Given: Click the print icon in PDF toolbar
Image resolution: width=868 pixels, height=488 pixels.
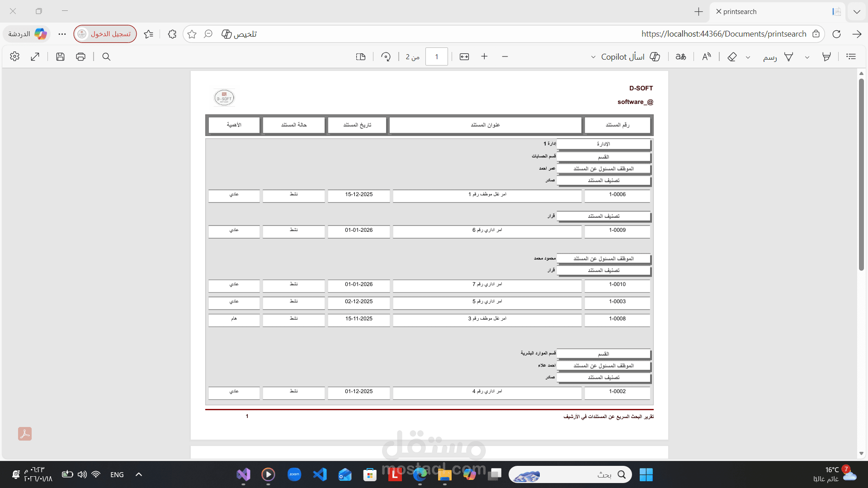Looking at the screenshot, I should pos(80,56).
